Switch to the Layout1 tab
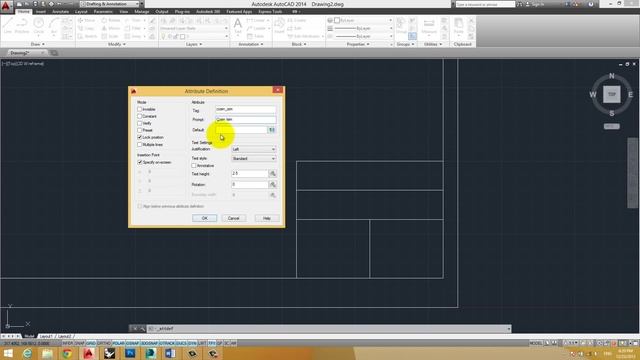This screenshot has width=640, height=360. 46,336
